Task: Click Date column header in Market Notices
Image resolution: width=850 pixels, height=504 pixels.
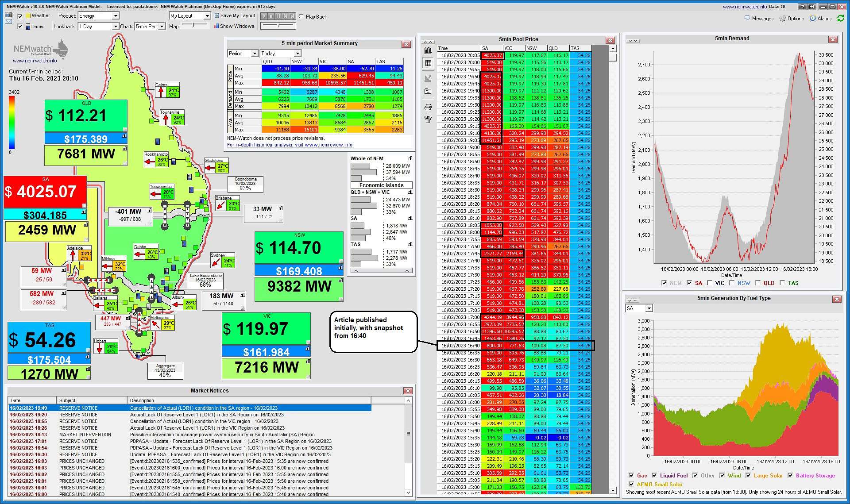Action: pyautogui.click(x=32, y=400)
